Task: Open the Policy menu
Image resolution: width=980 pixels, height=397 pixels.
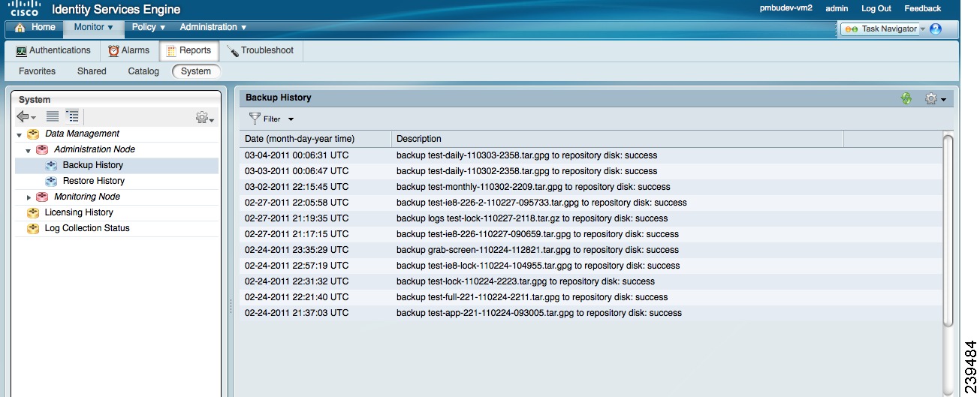Action: [x=148, y=28]
